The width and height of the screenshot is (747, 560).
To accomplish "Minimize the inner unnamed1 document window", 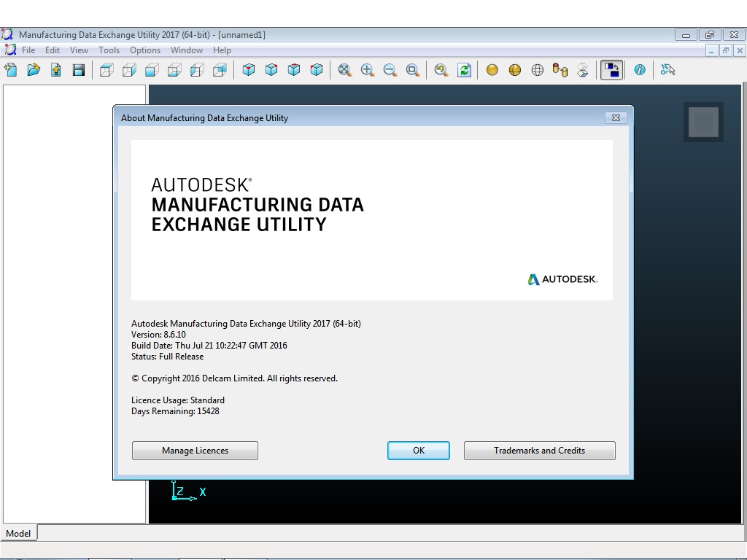I will click(711, 50).
